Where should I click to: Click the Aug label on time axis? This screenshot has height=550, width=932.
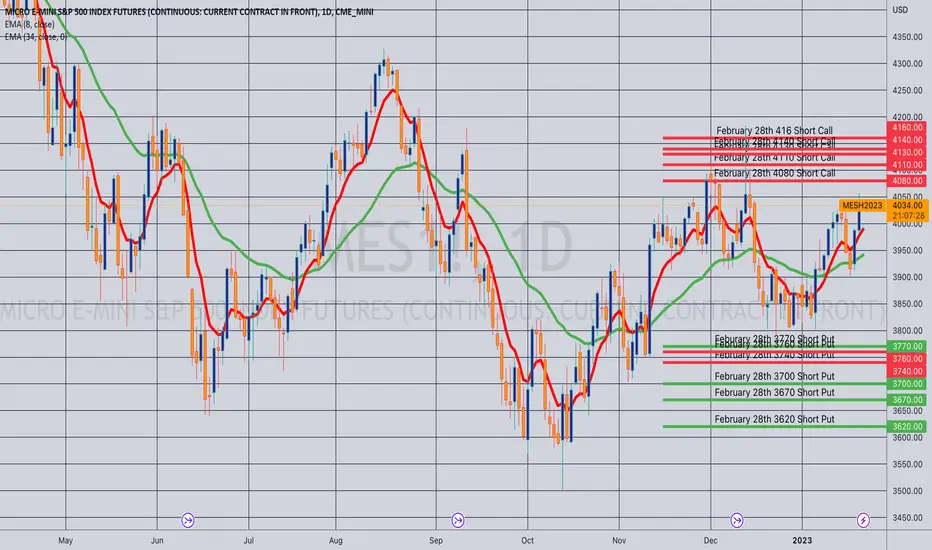(336, 540)
